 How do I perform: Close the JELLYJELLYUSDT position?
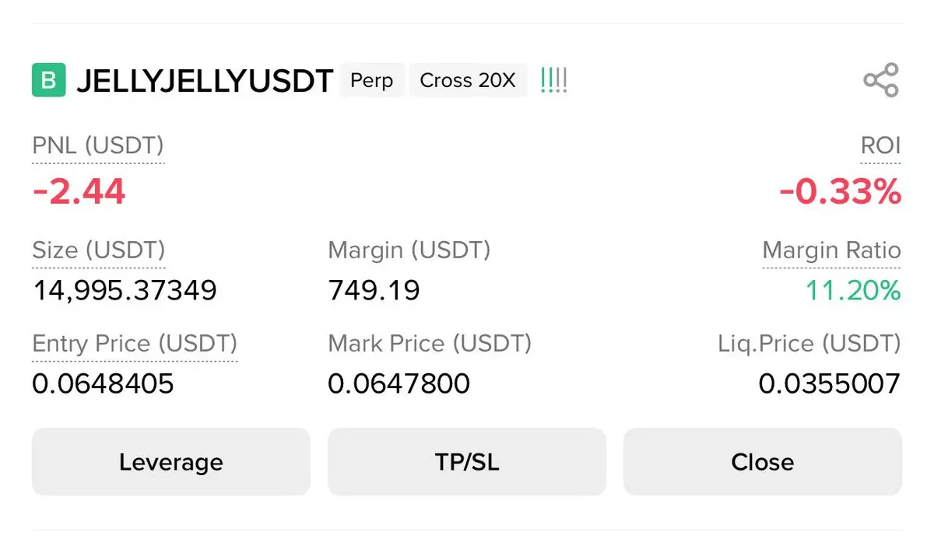(x=762, y=462)
